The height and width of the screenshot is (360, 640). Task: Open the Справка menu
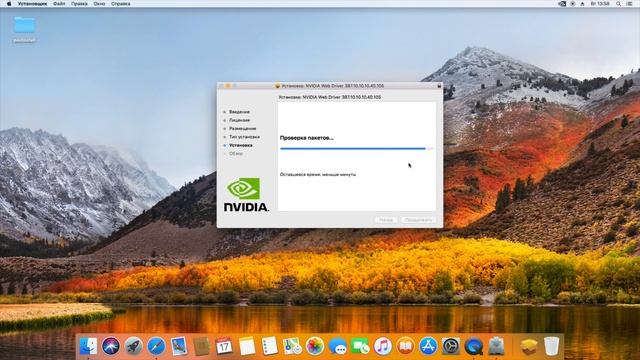(121, 4)
